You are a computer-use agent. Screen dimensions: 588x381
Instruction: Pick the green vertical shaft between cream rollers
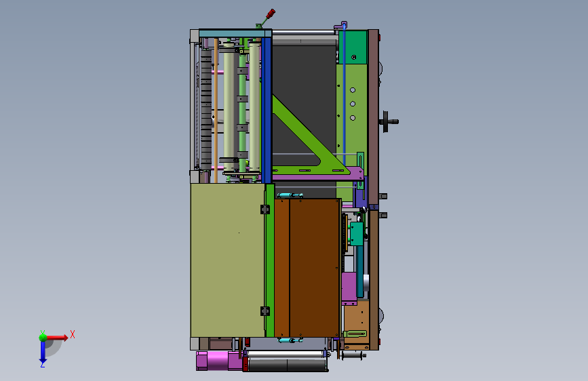[242, 113]
